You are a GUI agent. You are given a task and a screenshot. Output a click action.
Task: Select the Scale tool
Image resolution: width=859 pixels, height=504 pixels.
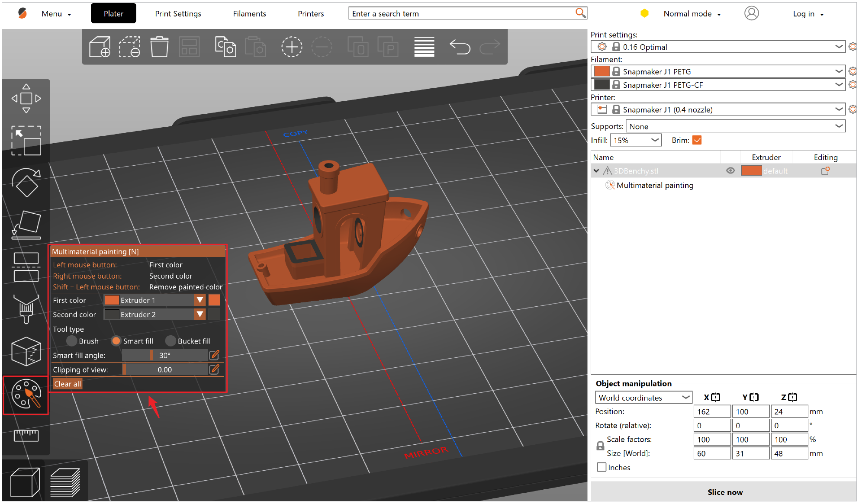point(26,141)
